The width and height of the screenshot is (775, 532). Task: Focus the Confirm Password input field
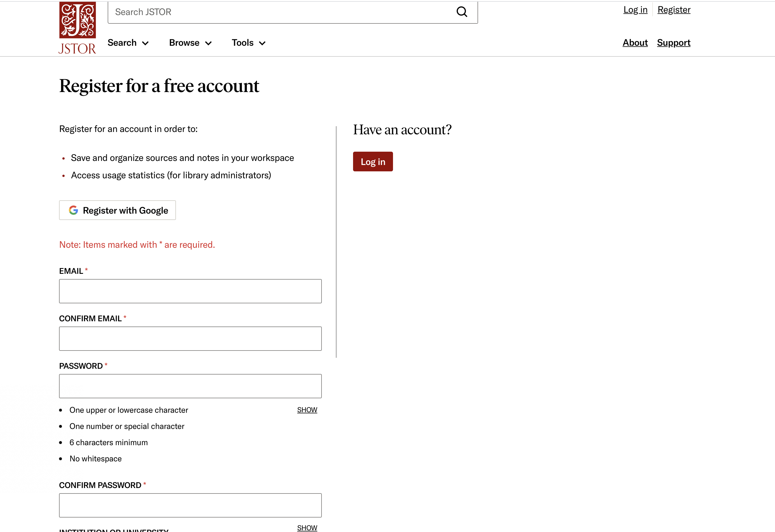click(x=190, y=505)
